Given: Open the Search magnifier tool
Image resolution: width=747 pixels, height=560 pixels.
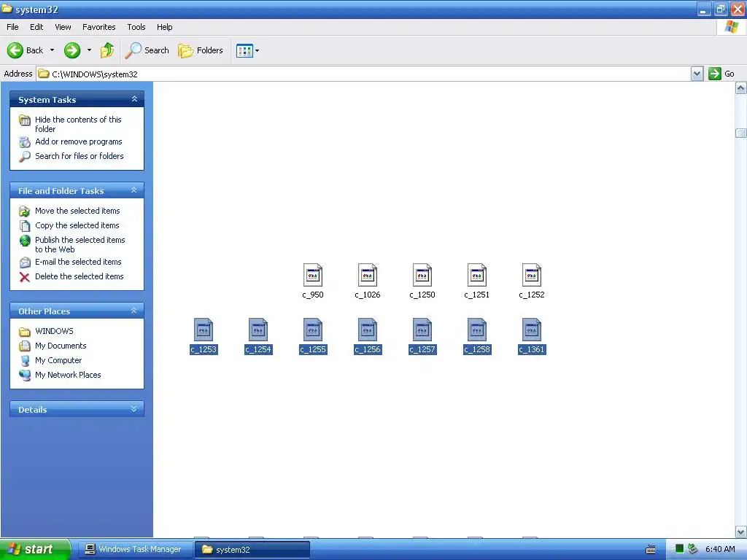Looking at the screenshot, I should pyautogui.click(x=147, y=50).
